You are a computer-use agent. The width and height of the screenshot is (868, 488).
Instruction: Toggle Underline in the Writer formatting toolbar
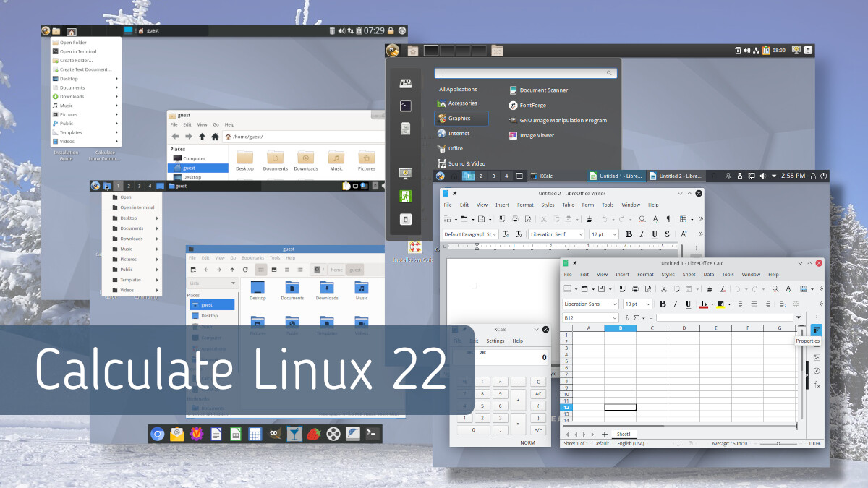coord(655,234)
